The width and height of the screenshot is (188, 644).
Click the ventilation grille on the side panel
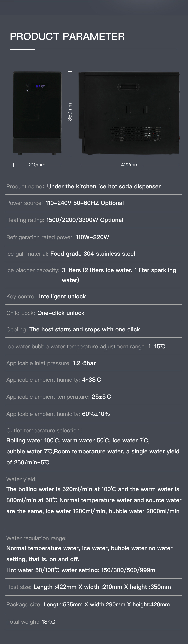(135, 134)
